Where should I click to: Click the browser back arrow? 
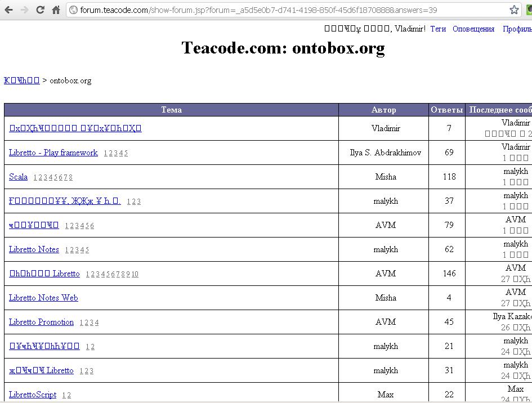(x=9, y=10)
